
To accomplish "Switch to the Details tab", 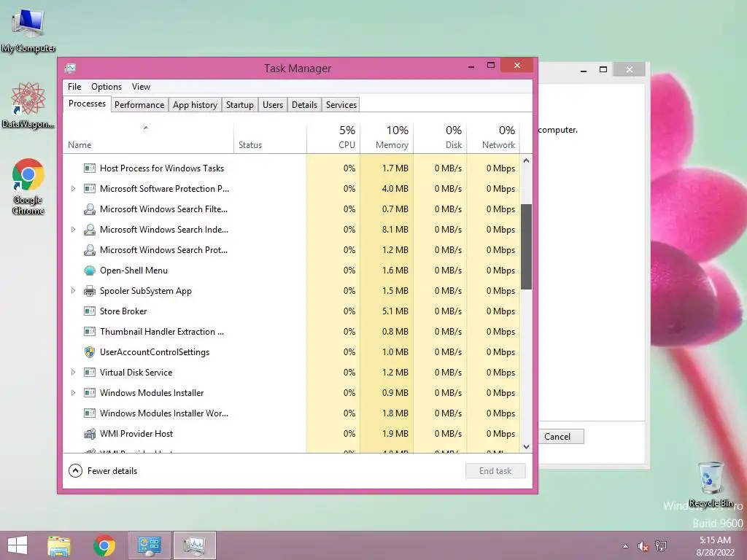I will click(x=304, y=105).
